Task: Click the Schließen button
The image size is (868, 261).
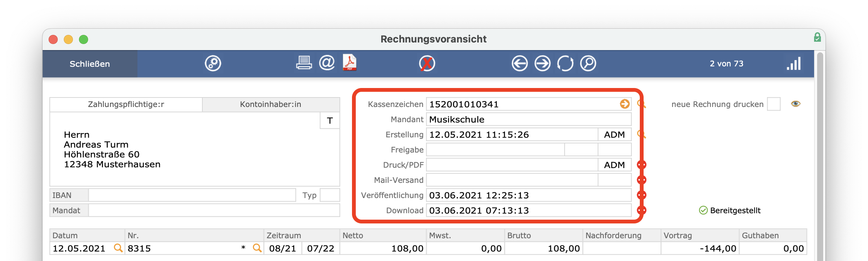Action: coord(90,64)
